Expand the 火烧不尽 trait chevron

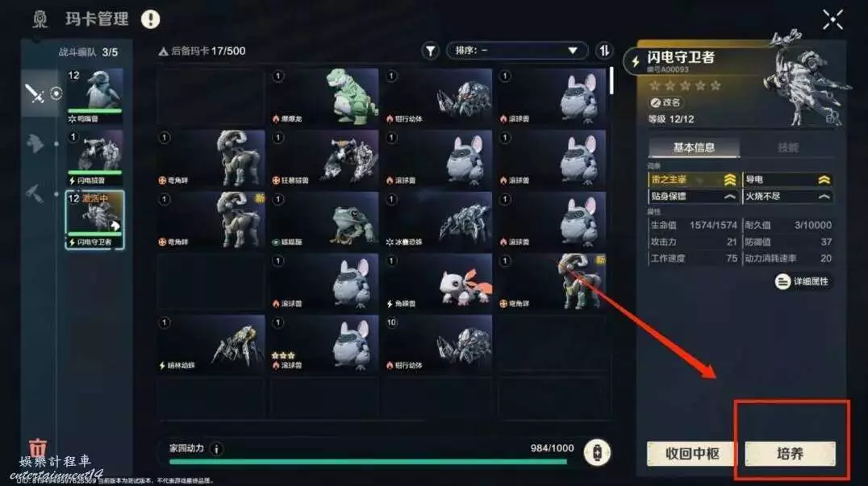tap(824, 197)
